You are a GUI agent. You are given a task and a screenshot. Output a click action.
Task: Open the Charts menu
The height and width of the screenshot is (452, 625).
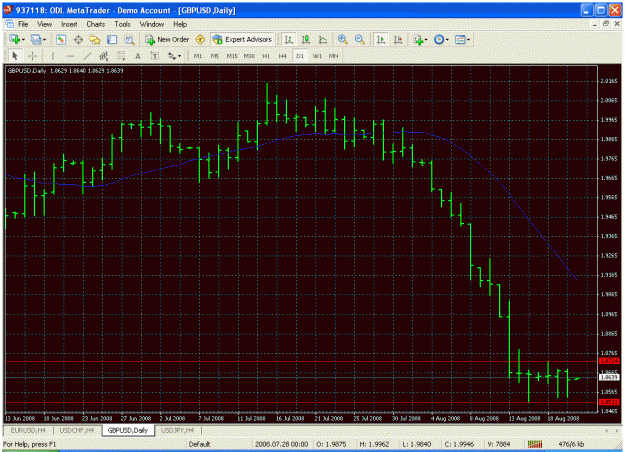coord(96,24)
